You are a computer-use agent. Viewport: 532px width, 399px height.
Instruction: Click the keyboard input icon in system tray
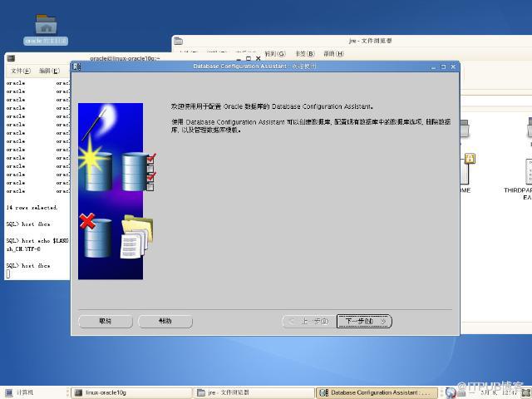(x=461, y=393)
